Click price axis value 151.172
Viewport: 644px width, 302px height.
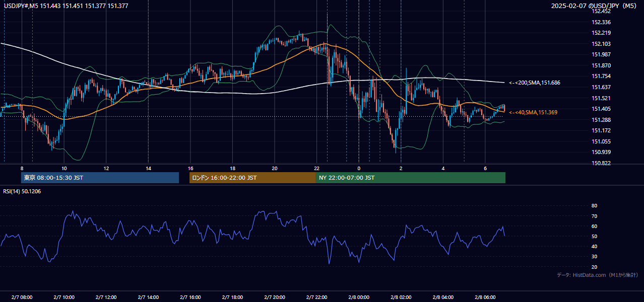click(601, 130)
